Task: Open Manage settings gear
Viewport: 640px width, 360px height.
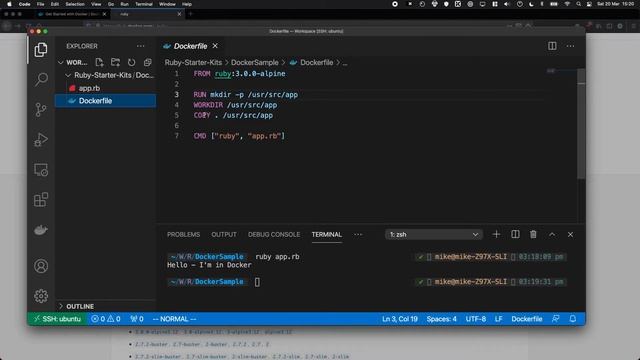Action: pos(41,296)
